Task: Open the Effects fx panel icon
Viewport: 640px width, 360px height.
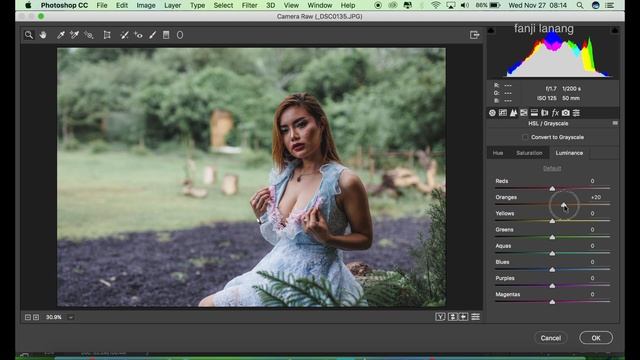Action: 555,113
